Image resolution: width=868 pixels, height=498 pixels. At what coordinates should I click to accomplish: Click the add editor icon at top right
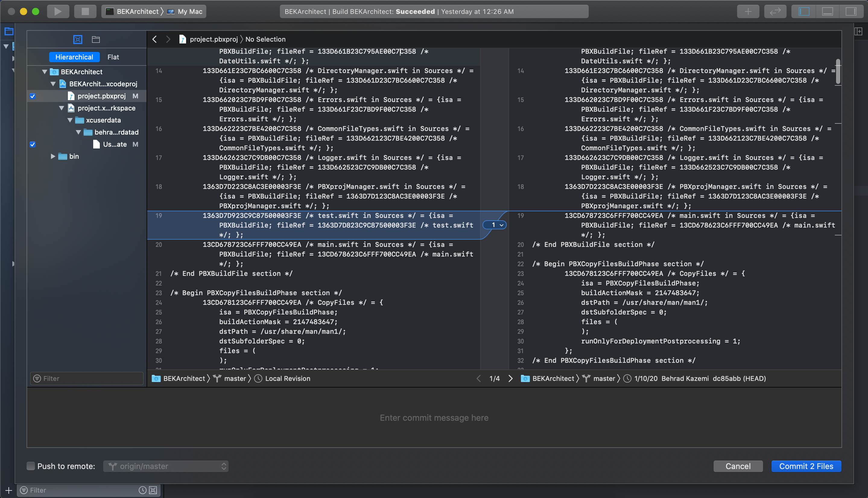point(858,31)
